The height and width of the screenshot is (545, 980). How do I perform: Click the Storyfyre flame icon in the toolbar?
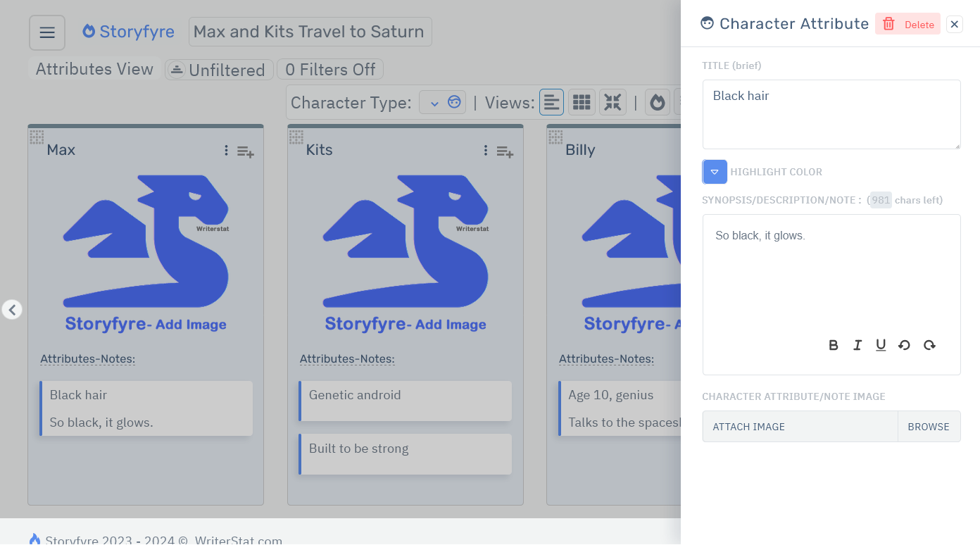click(657, 101)
